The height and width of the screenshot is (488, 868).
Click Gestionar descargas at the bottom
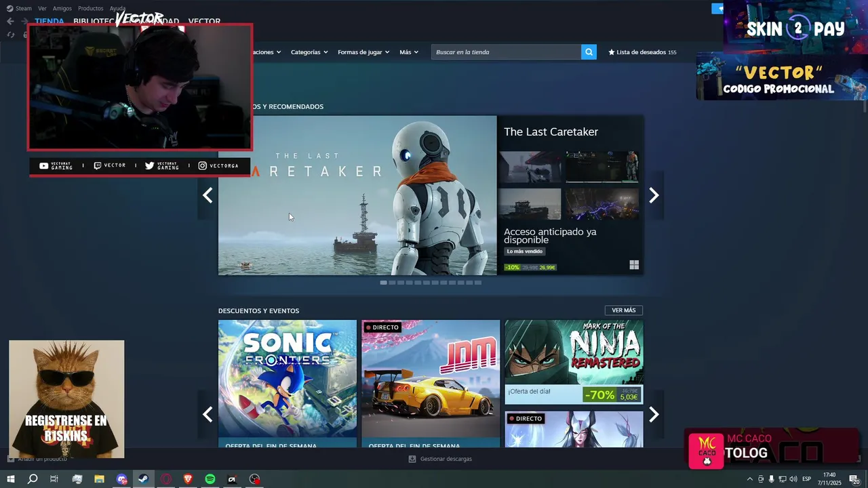point(446,459)
